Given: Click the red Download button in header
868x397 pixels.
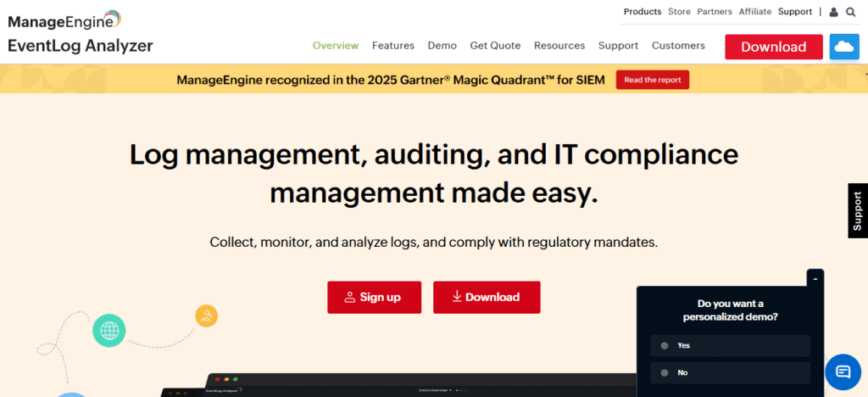Looking at the screenshot, I should click(x=774, y=47).
